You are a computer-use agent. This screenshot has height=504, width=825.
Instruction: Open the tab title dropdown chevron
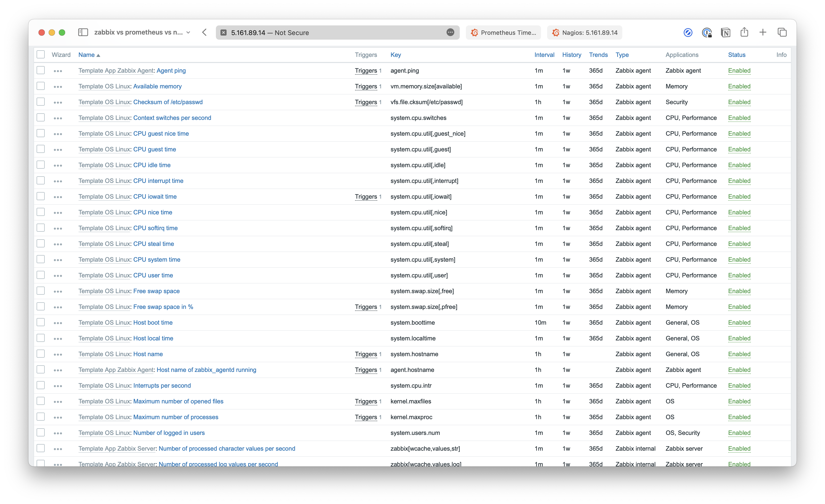[188, 33]
